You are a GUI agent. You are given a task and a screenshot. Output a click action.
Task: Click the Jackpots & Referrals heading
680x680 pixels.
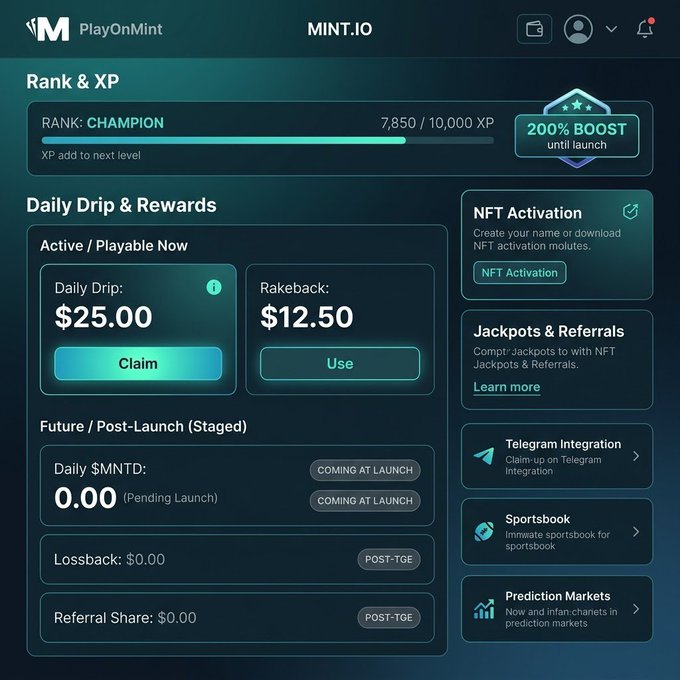(x=549, y=331)
